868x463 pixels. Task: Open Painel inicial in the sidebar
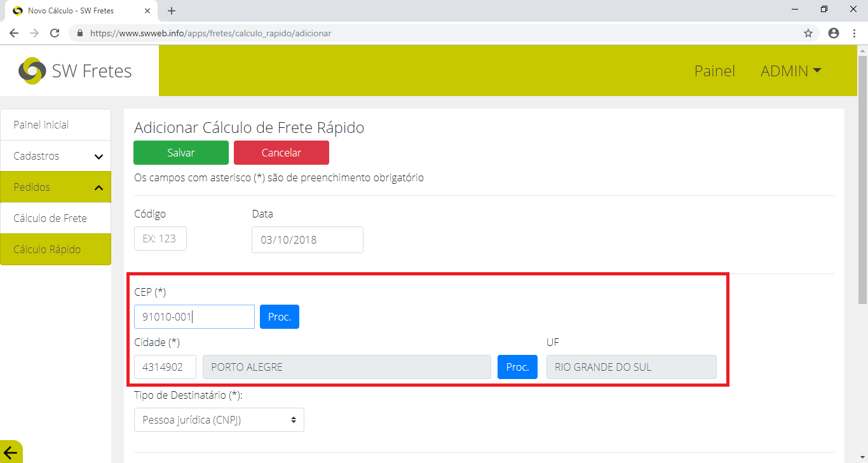point(55,125)
